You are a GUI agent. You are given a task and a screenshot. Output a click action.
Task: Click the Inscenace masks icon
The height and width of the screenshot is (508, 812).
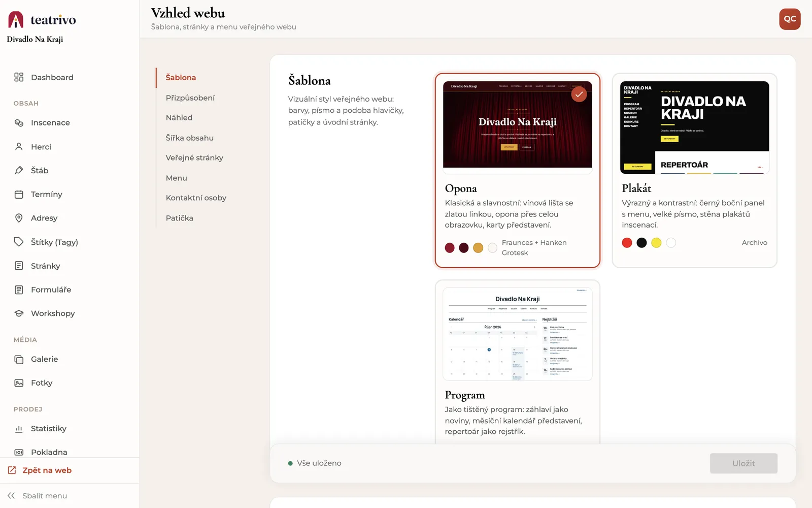pyautogui.click(x=19, y=122)
